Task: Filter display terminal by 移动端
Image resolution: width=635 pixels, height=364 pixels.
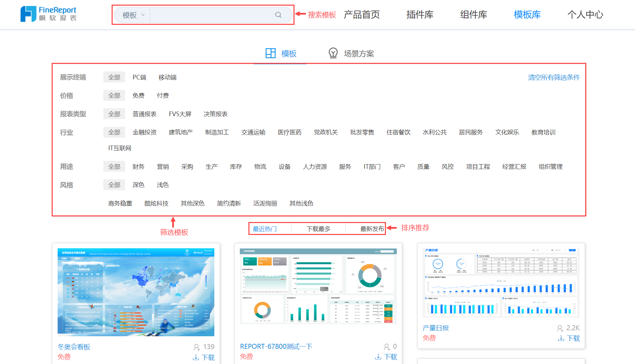Action: pyautogui.click(x=168, y=77)
